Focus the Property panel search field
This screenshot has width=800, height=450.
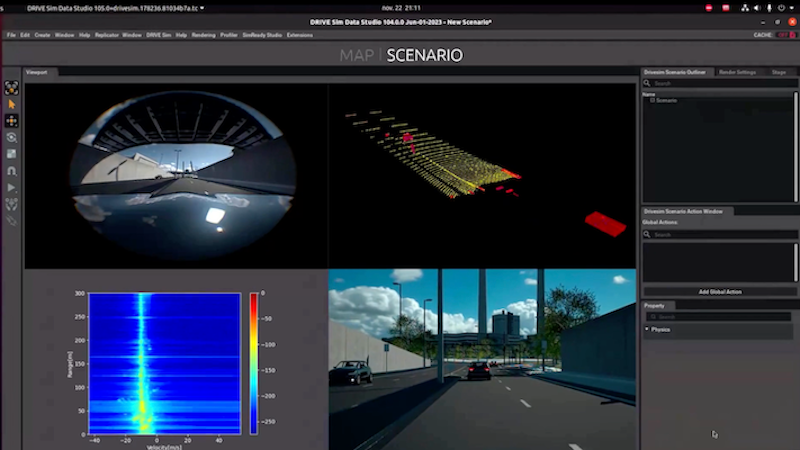718,317
